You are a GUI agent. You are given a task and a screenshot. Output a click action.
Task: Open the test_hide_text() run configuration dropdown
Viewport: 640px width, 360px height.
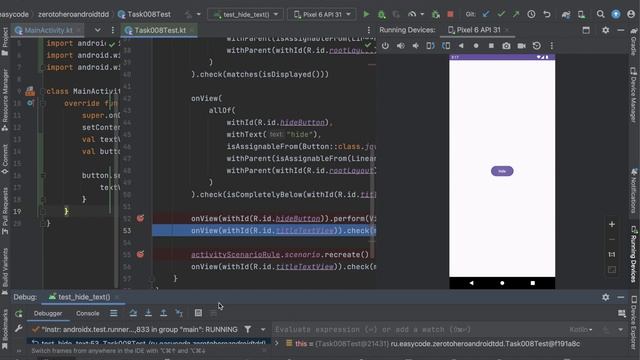[x=245, y=14]
